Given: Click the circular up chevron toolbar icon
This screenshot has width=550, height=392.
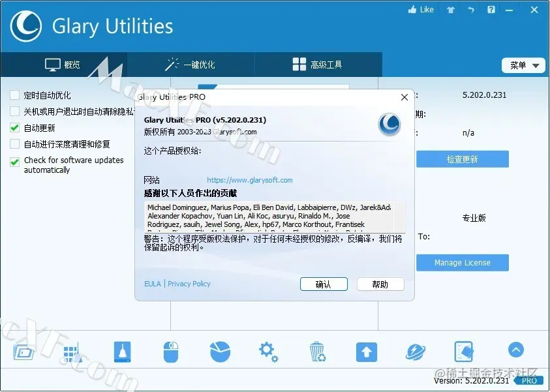Looking at the screenshot, I should point(516,350).
